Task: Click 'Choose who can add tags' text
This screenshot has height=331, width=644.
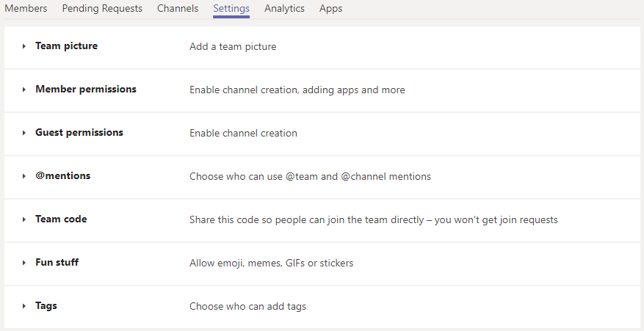Action: click(x=247, y=307)
